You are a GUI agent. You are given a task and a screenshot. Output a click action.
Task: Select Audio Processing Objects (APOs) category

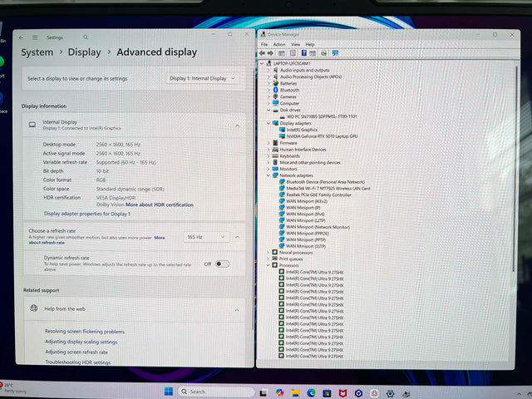pyautogui.click(x=311, y=76)
